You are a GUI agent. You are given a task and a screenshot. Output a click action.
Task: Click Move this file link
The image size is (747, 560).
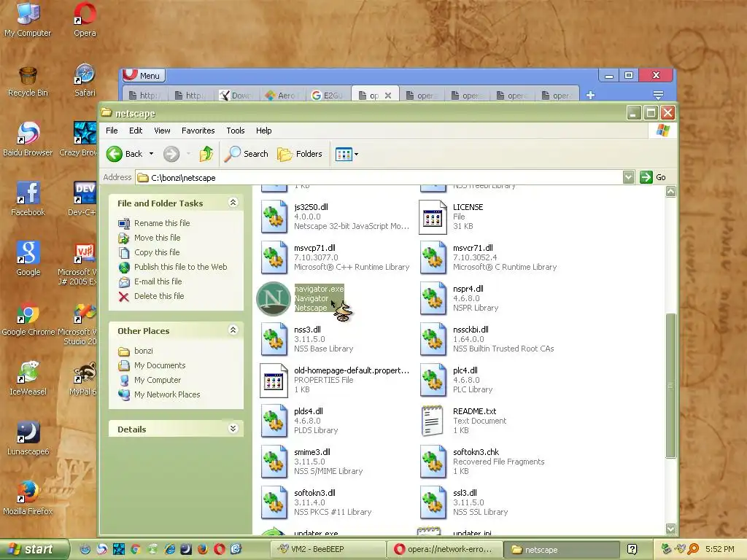(x=158, y=238)
